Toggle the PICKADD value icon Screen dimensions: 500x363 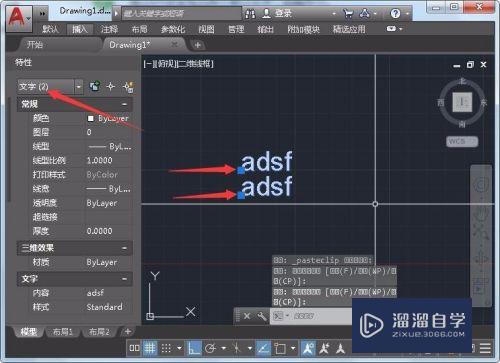95,87
